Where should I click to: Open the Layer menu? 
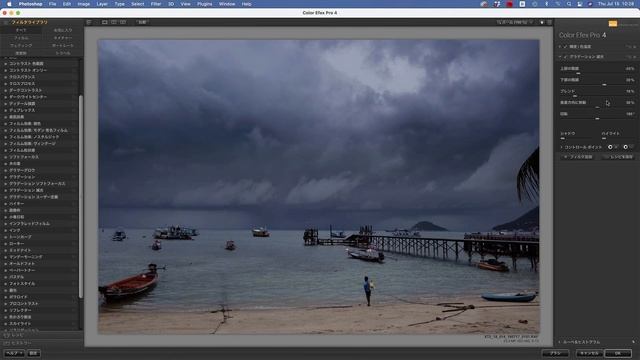[x=102, y=4]
